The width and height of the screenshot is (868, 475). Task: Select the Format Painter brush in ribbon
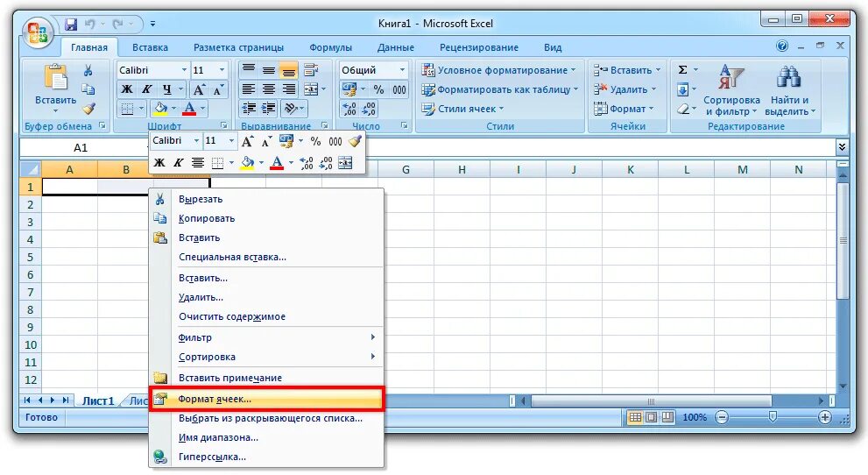tap(88, 109)
